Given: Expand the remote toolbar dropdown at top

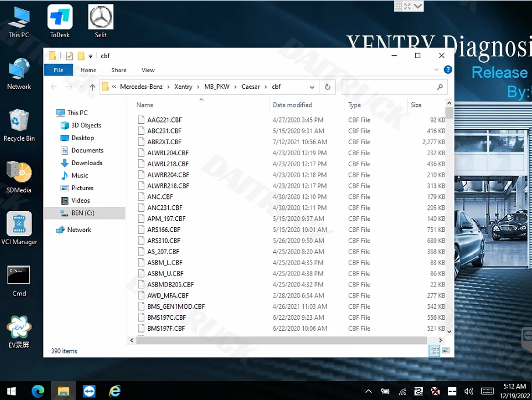Looking at the screenshot, I should click(x=418, y=6).
